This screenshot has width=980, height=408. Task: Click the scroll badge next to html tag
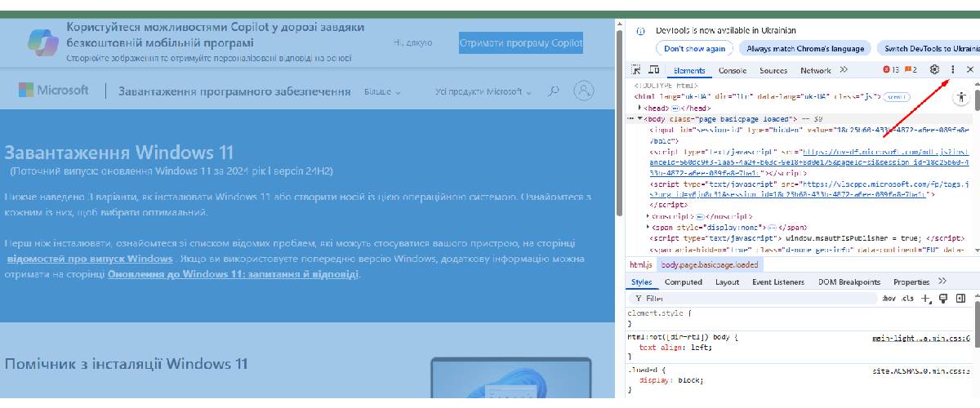[897, 97]
